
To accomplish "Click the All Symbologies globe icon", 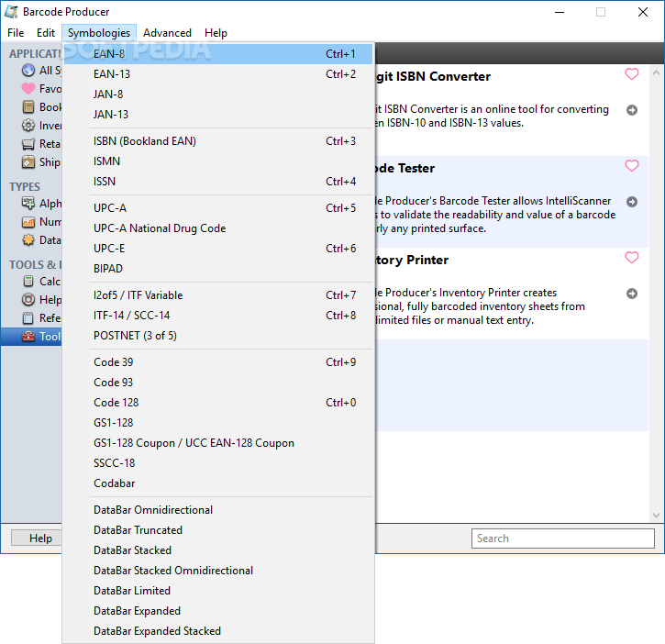I will 28,70.
